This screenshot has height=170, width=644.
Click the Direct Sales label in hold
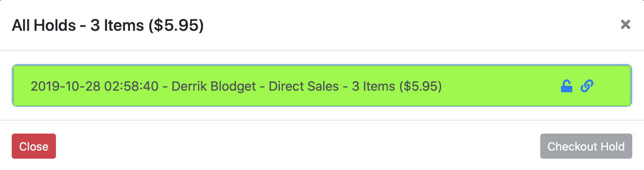pyautogui.click(x=304, y=86)
